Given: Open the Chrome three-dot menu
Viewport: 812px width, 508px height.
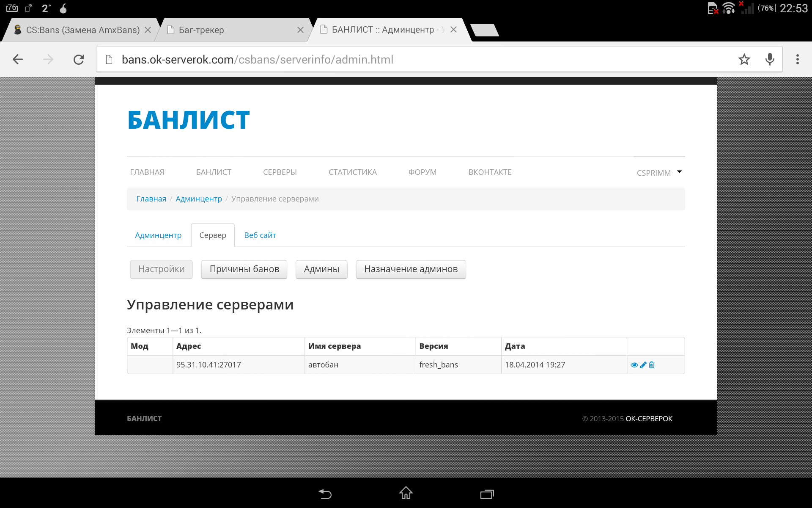Looking at the screenshot, I should click(798, 59).
